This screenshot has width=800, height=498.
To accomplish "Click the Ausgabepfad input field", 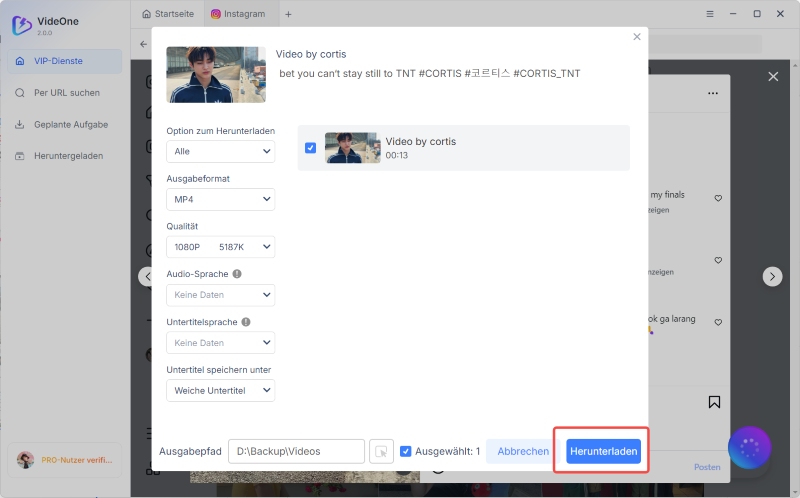I will (296, 452).
